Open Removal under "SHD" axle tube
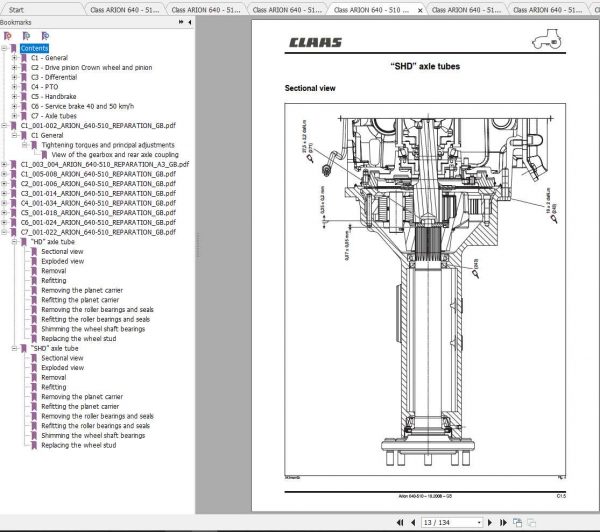The height and width of the screenshot is (532, 600). [x=54, y=377]
